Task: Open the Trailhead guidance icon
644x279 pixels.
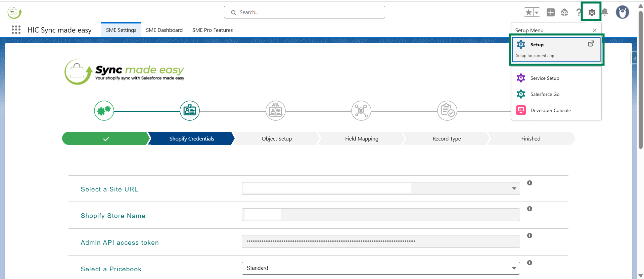Action: click(x=564, y=12)
